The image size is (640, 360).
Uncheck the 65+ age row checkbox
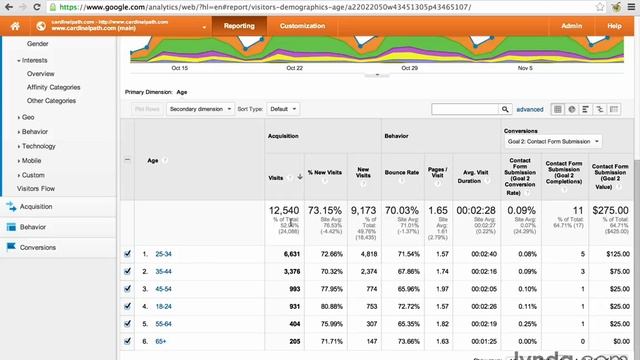click(127, 341)
